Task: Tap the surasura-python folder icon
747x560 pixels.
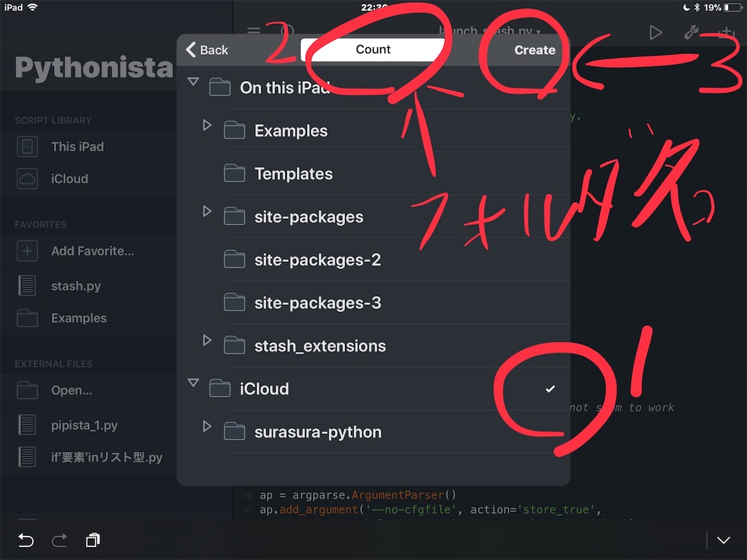Action: point(234,432)
